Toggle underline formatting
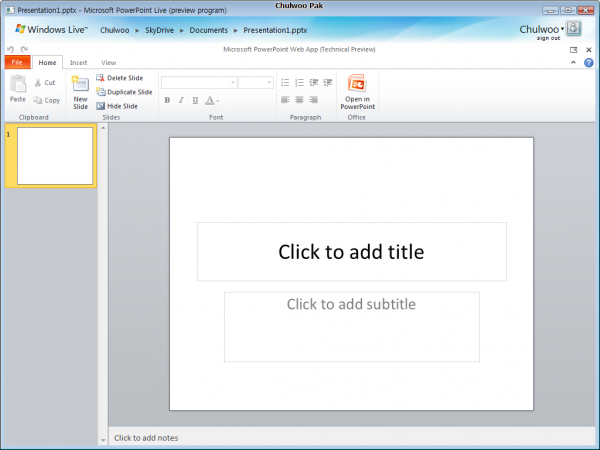This screenshot has height=450, width=600. pyautogui.click(x=195, y=100)
